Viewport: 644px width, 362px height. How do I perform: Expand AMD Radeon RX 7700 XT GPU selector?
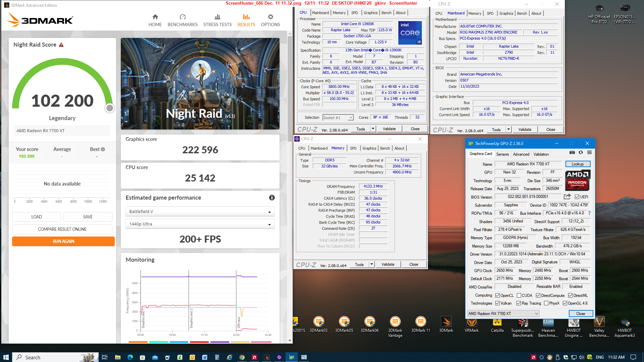[503, 314]
